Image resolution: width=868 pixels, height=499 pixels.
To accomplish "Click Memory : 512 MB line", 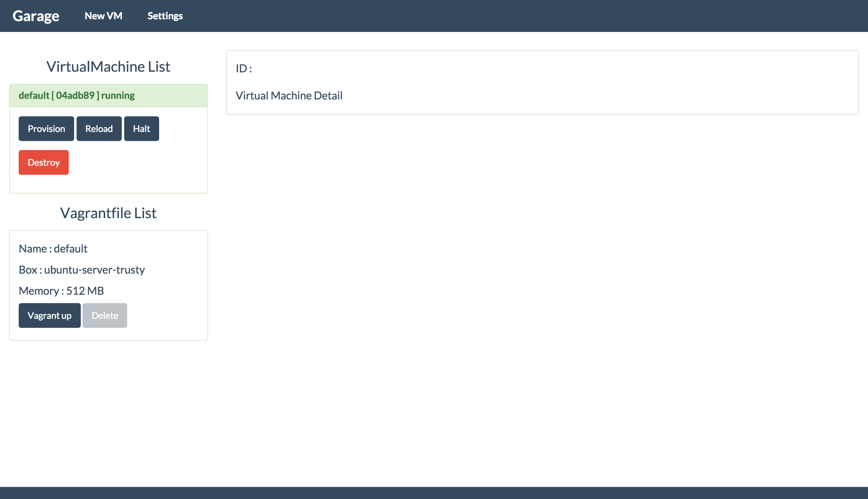I will click(61, 290).
